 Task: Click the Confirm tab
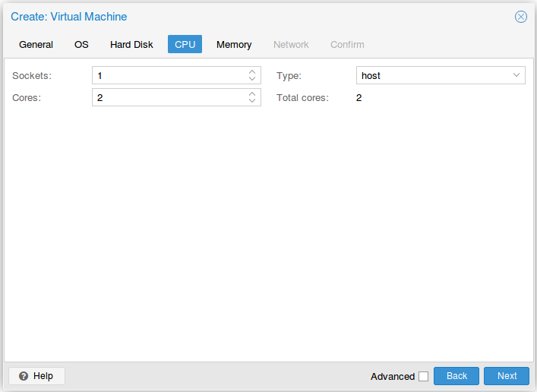[347, 45]
